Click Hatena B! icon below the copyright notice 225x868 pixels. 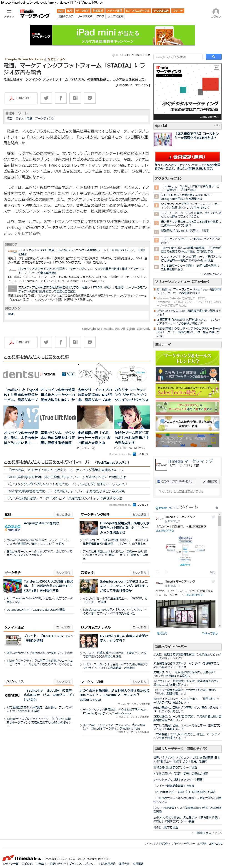[75, 342]
